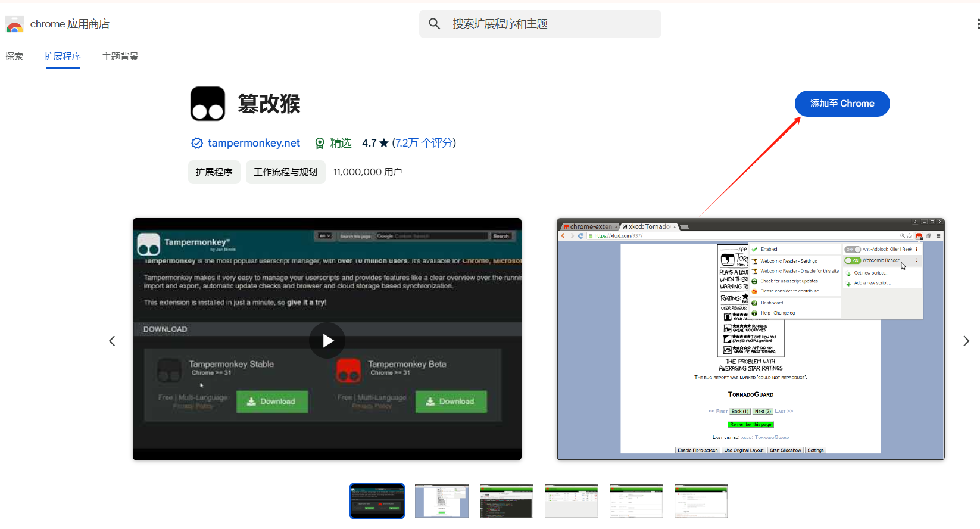This screenshot has width=980, height=529.
Task: Go to next screenshot with right arrow
Action: coord(966,341)
